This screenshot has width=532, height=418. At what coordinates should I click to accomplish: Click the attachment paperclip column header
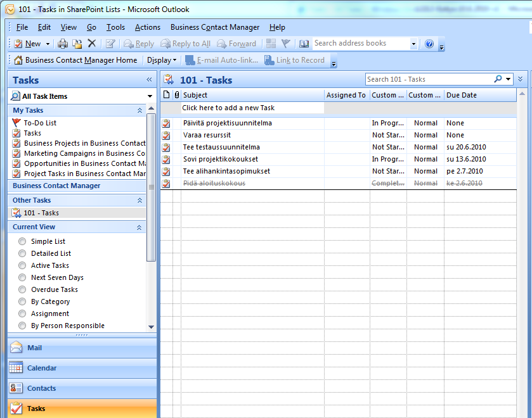point(177,94)
